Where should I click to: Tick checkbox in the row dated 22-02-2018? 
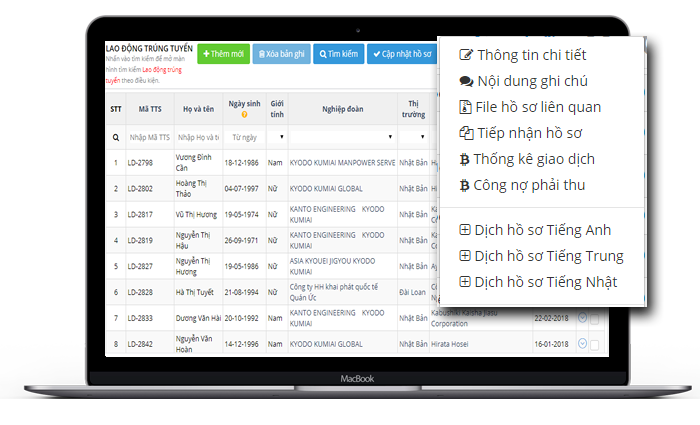pos(595,319)
